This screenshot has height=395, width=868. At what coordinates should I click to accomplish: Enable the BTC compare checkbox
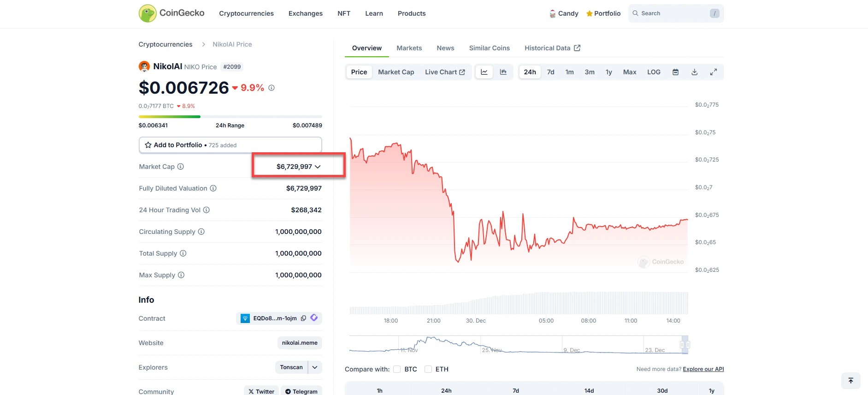click(x=397, y=369)
